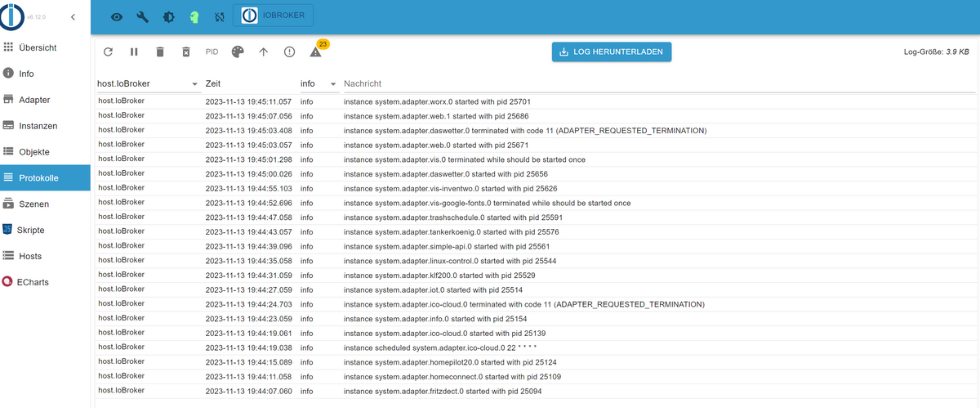Screen dimensions: 980x408
Task: Click iot.0 started pid 25514 message
Action: pyautogui.click(x=433, y=289)
